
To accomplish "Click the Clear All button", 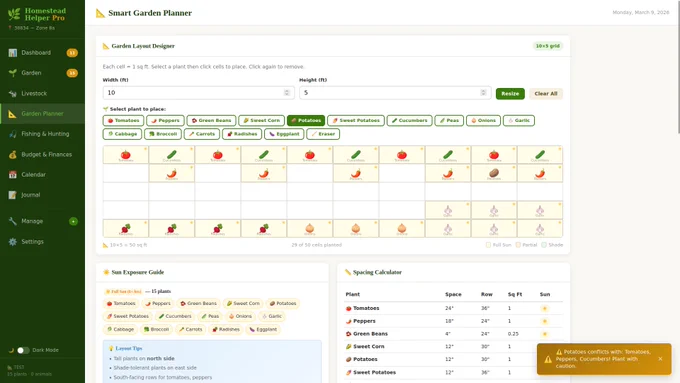I will pos(546,94).
